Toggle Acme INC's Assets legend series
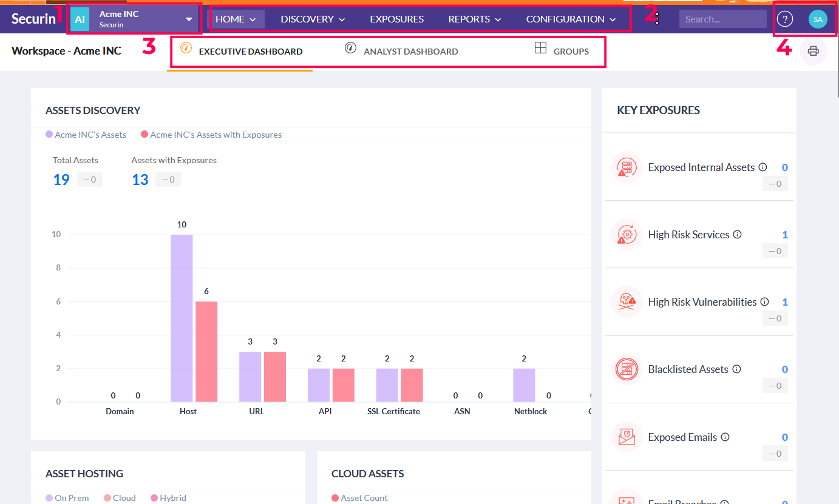 (x=86, y=135)
